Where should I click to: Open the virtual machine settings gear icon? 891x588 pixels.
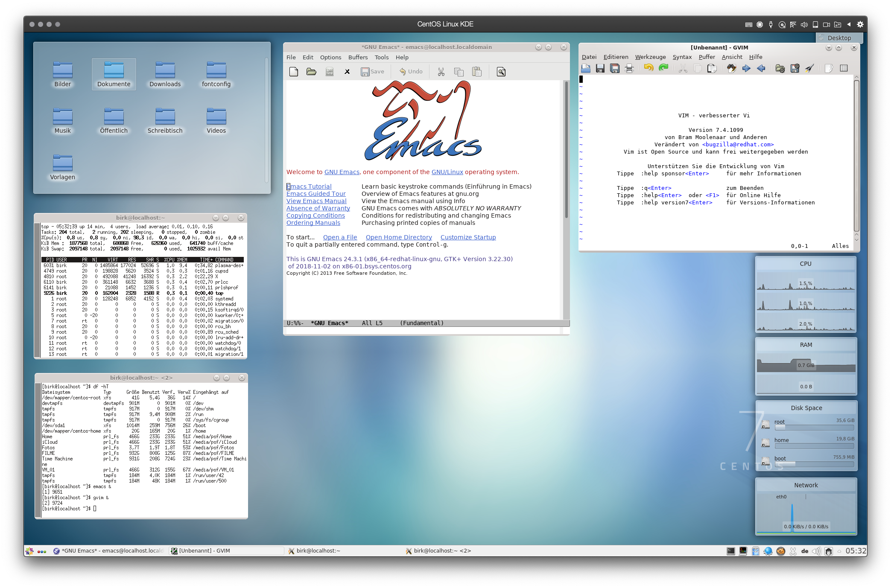[x=860, y=24]
